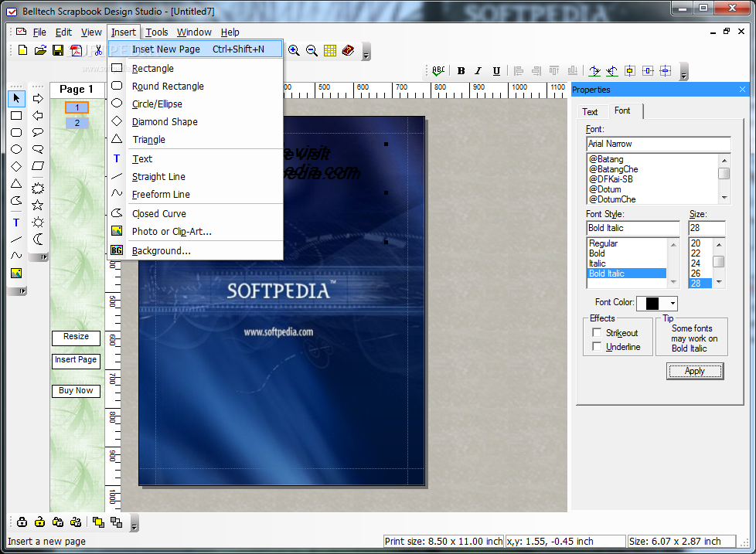Click the Insert Page button
The height and width of the screenshot is (554, 756).
[x=77, y=360]
